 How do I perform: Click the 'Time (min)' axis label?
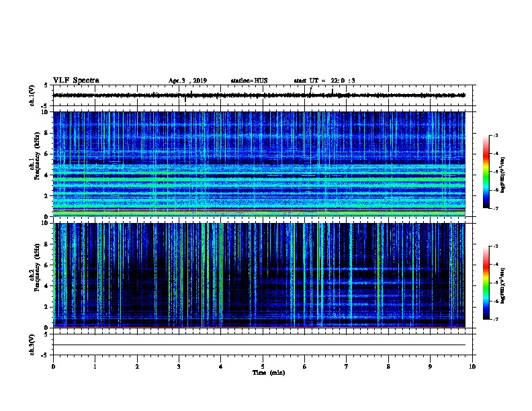tap(269, 373)
